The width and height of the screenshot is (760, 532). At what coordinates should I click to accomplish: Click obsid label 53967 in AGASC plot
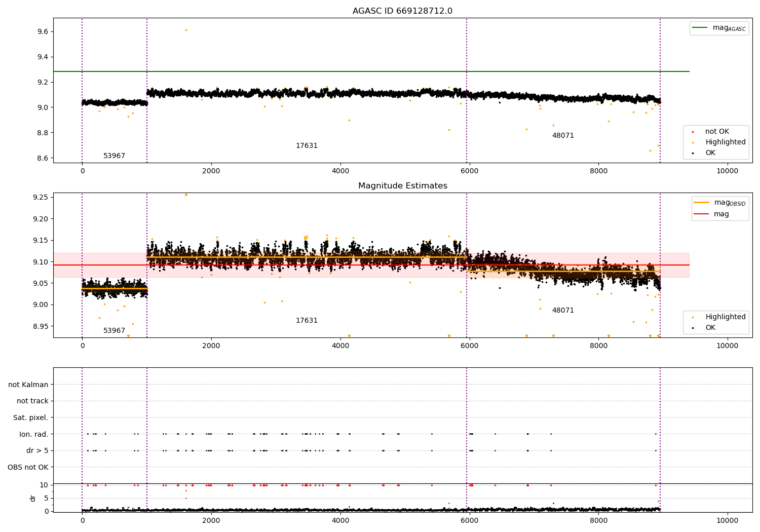(x=114, y=156)
